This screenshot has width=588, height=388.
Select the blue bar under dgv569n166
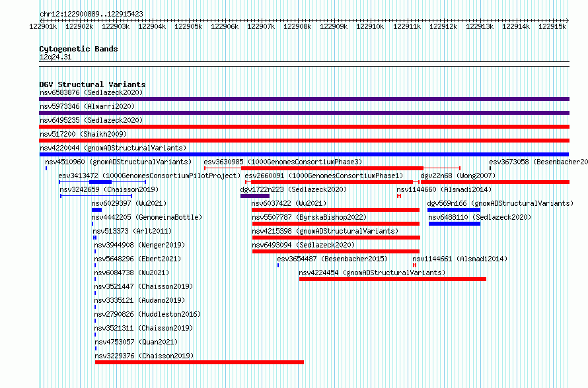coord(454,210)
